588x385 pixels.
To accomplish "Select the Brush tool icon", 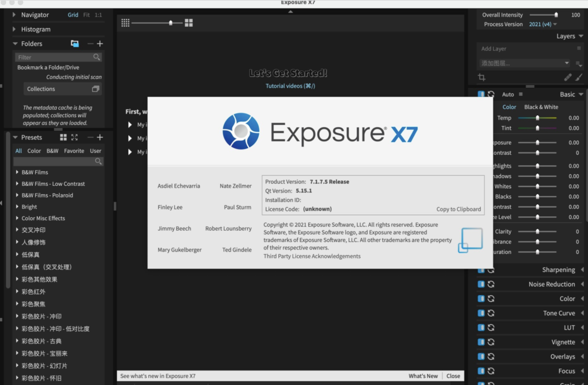I will coord(579,77).
